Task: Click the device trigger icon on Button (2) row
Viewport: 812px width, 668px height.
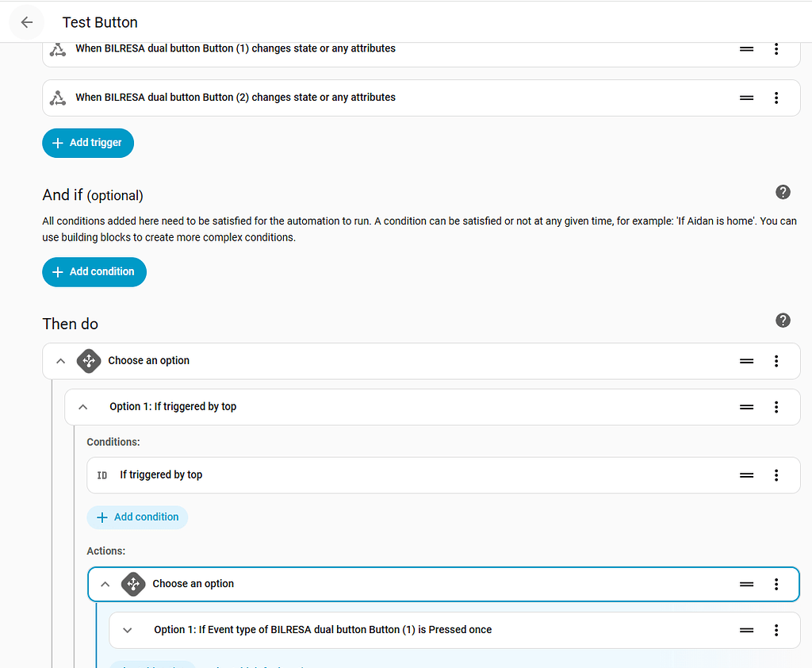Action: click(x=56, y=97)
